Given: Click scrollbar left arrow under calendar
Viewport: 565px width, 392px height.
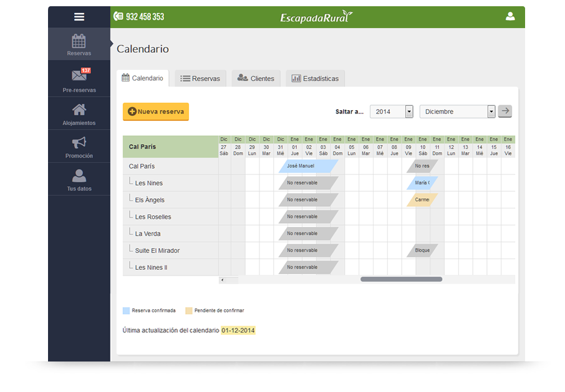Looking at the screenshot, I should point(222,279).
